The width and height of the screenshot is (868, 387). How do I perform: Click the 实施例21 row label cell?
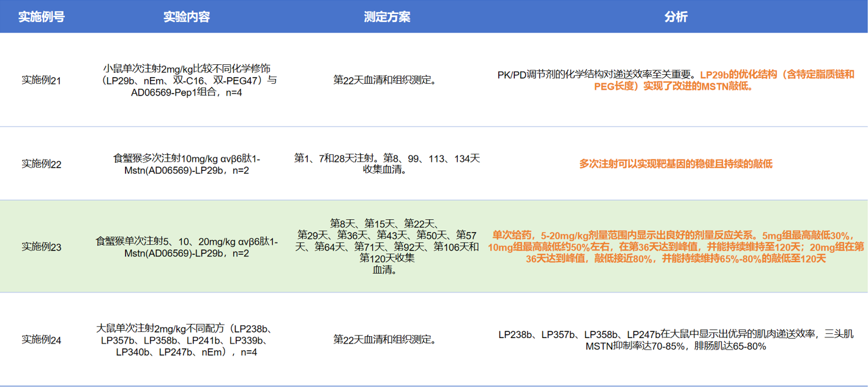coord(41,80)
